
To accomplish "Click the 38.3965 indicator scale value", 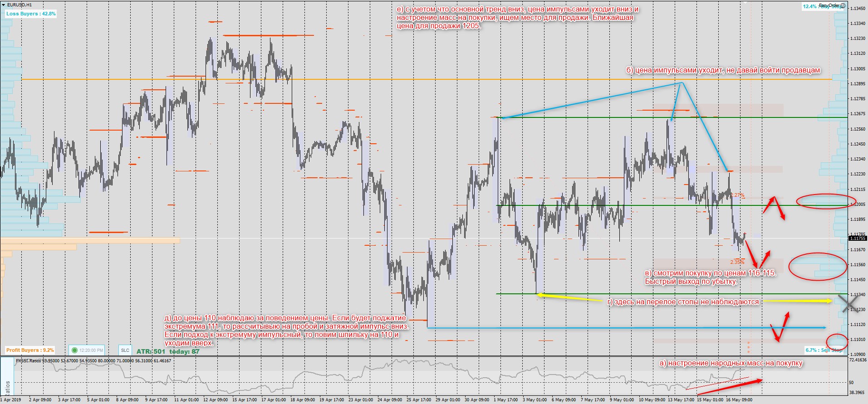I will [x=857, y=392].
